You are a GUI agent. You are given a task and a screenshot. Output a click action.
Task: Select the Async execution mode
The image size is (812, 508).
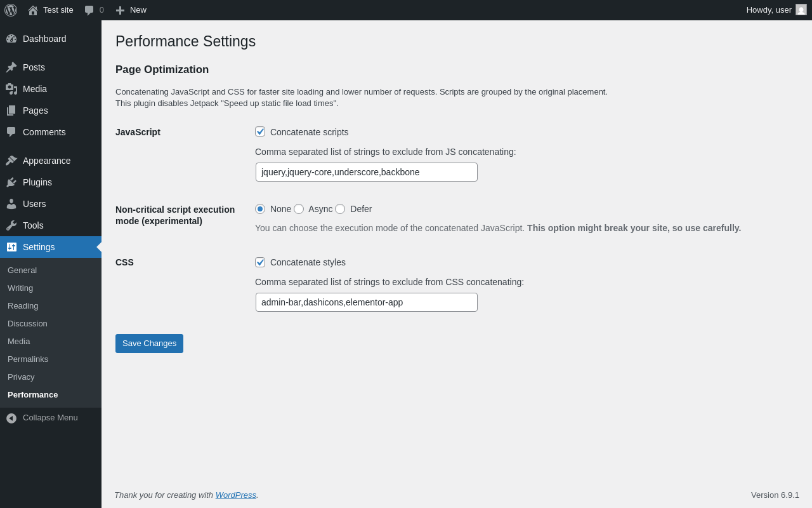(x=299, y=209)
